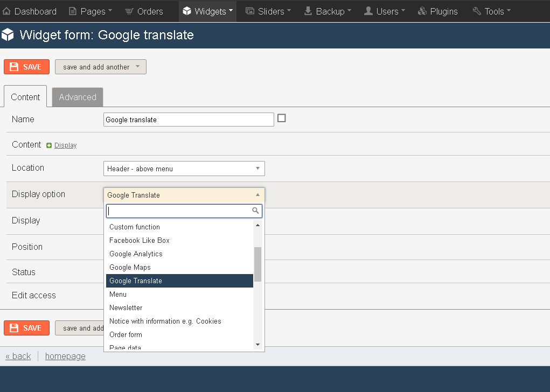Image resolution: width=550 pixels, height=392 pixels.
Task: Follow the homepage link
Action: (x=65, y=356)
